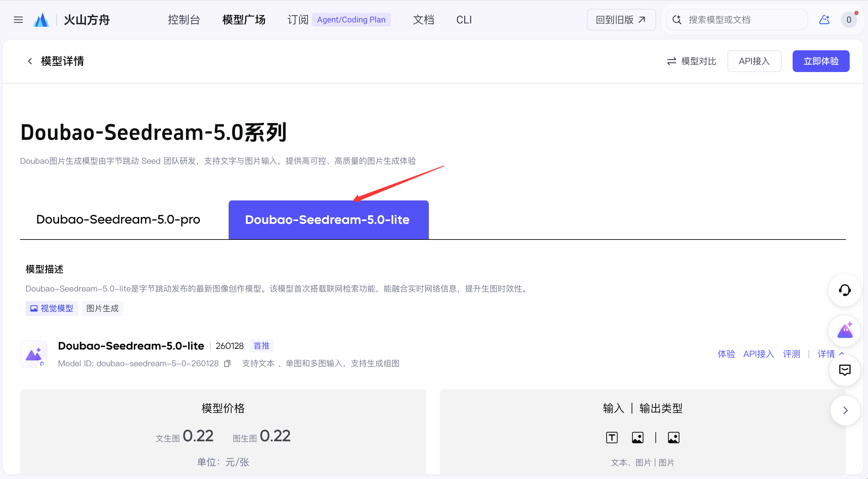Open the feedback message floating icon
This screenshot has width=868, height=479.
click(845, 370)
